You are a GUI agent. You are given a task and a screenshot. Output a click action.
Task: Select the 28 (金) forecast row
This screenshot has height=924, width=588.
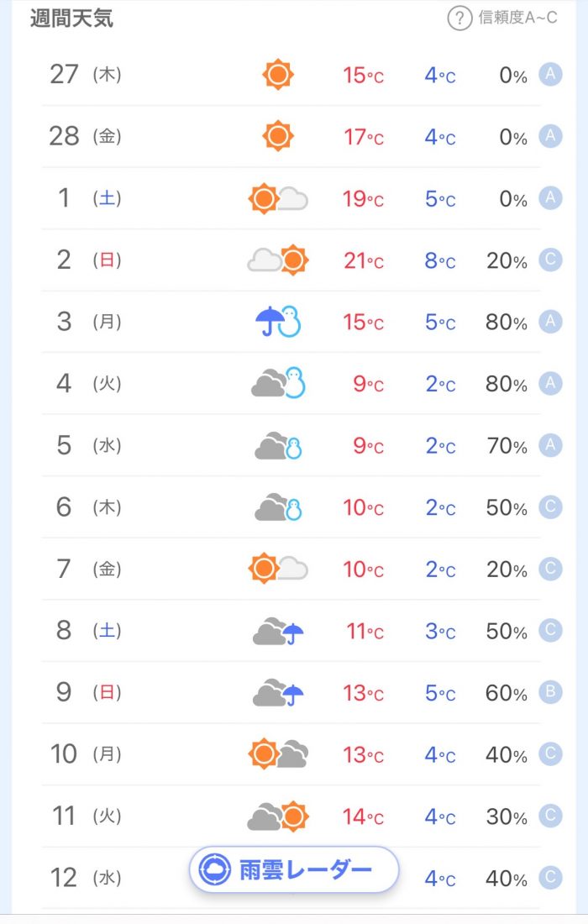pyautogui.click(x=293, y=137)
